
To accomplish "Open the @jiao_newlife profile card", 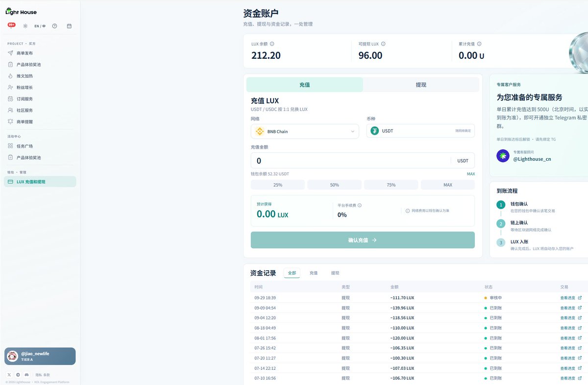I will 40,356.
